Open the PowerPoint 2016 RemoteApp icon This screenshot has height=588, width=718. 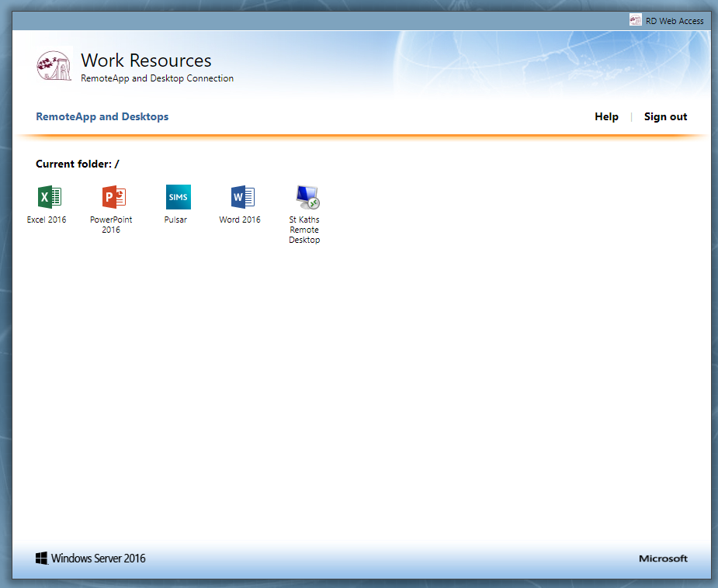coord(114,197)
